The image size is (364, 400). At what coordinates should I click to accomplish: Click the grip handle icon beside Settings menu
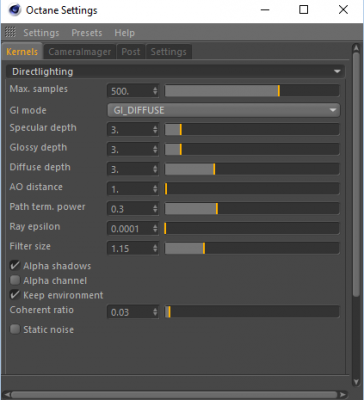point(10,32)
